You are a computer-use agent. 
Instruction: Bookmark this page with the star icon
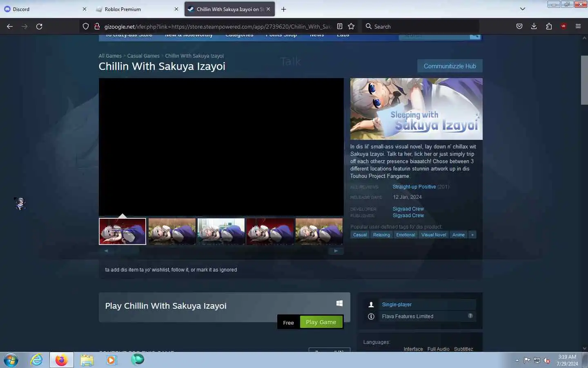coord(351,27)
